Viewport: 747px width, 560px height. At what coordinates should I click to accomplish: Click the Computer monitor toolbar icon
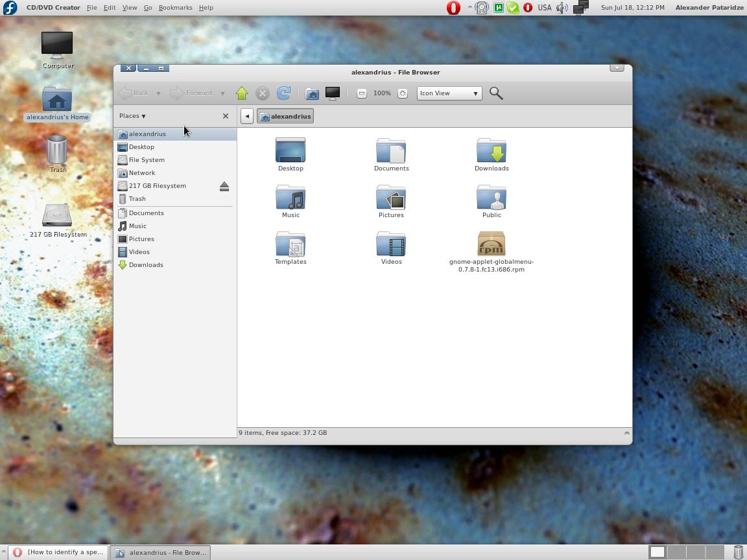point(333,93)
